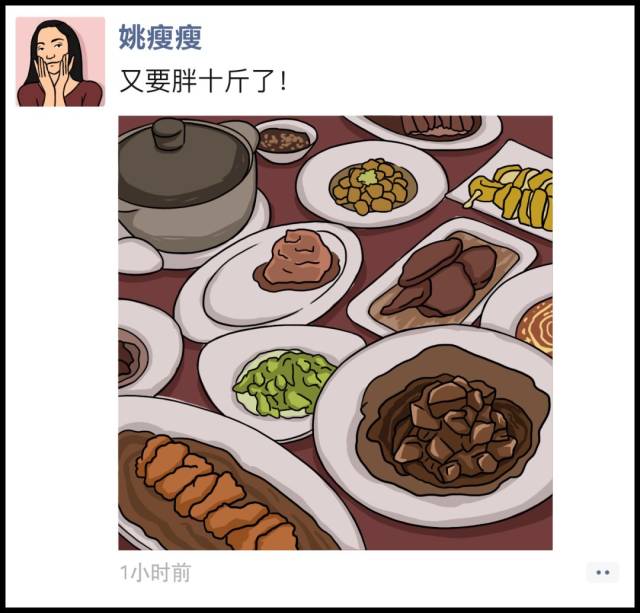
Task: Click the plate of yellow diced cubes
Action: [x=372, y=186]
